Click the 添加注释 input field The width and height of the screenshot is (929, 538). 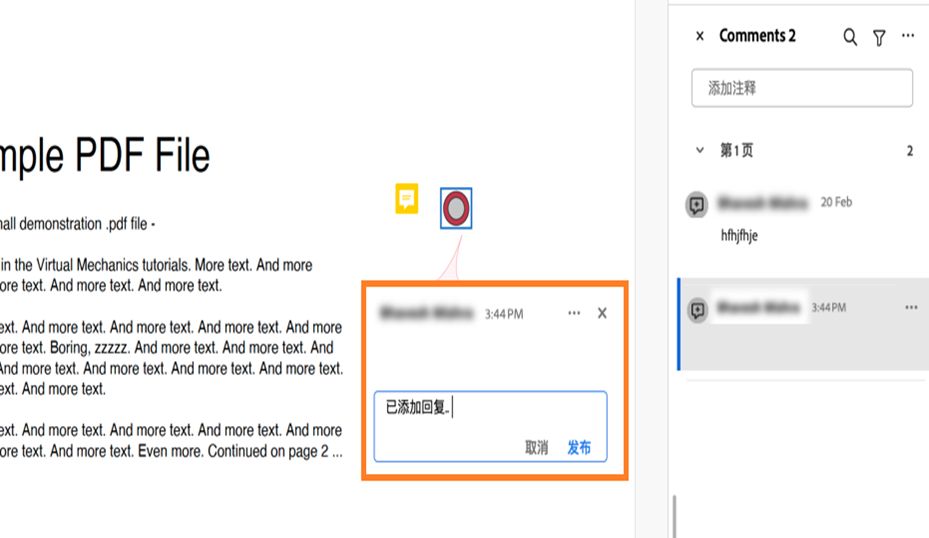point(802,88)
